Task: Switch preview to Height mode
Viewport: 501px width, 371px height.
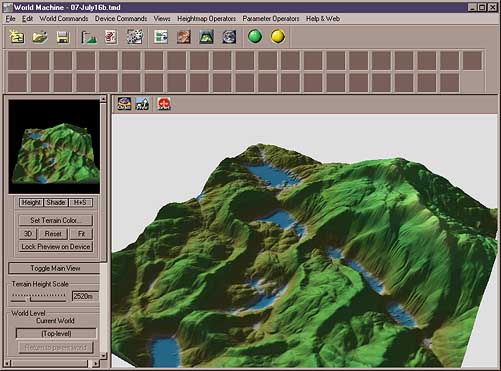Action: pos(31,202)
